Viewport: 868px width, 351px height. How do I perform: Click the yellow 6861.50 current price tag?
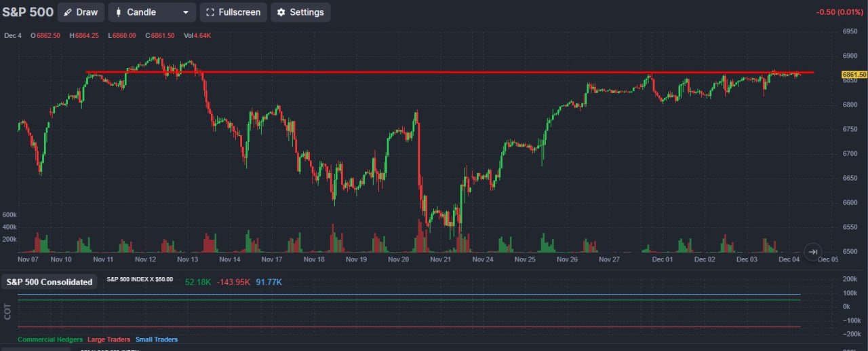[x=854, y=74]
